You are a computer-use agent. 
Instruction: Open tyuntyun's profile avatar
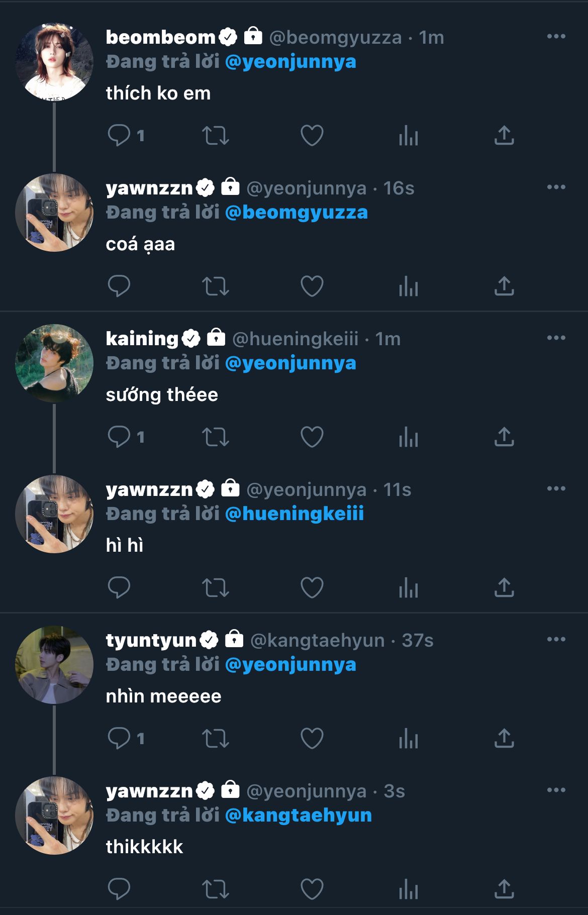[x=54, y=665]
